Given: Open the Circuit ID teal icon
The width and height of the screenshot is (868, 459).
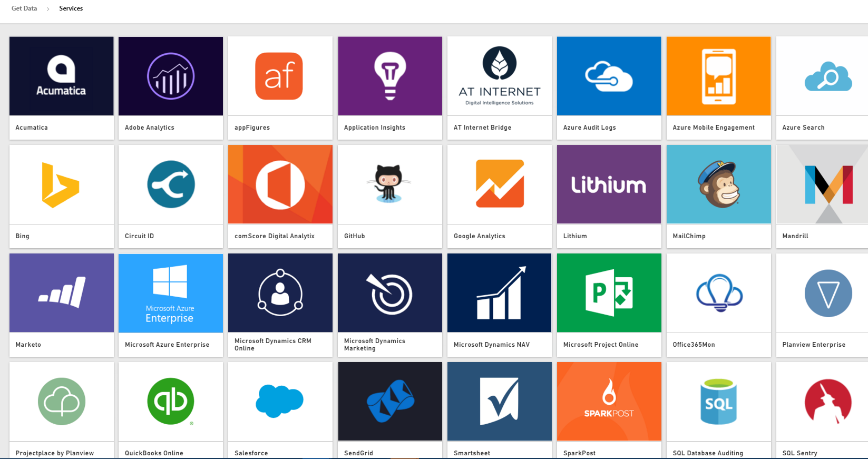Looking at the screenshot, I should click(x=171, y=184).
